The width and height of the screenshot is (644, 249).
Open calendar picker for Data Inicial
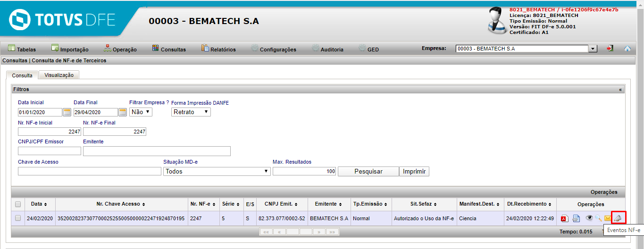pos(67,112)
